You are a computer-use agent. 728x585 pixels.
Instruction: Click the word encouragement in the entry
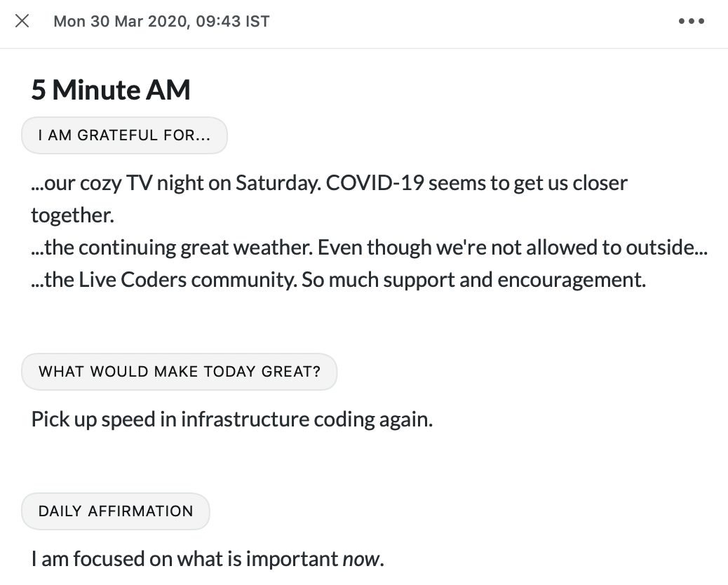[572, 280]
